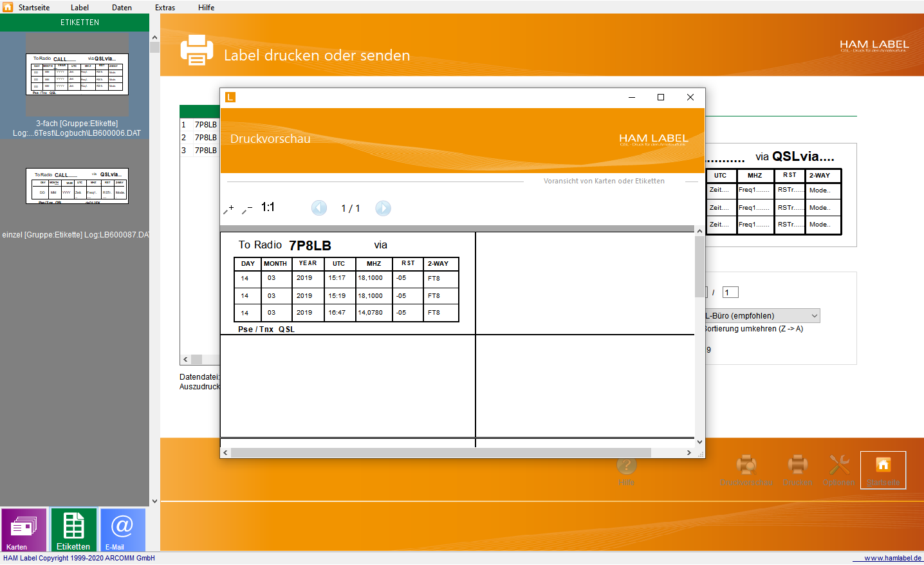Image resolution: width=924 pixels, height=565 pixels.
Task: Go to previous preview page
Action: coord(319,208)
